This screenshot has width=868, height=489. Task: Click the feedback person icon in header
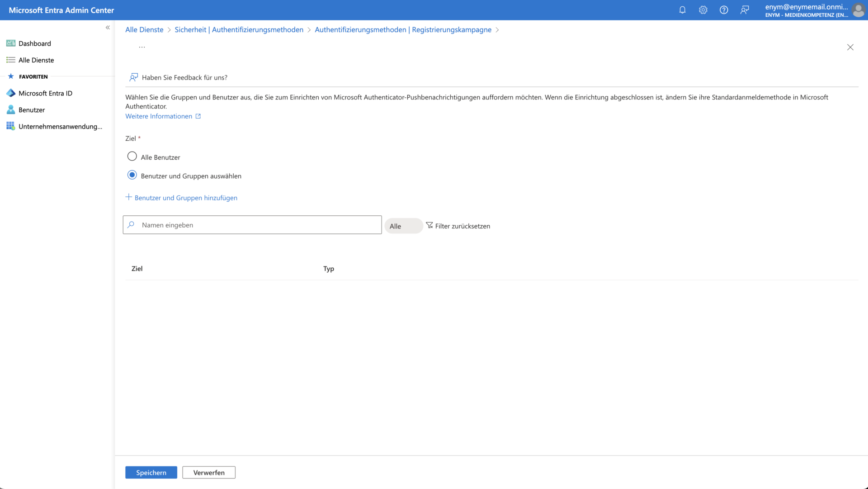(745, 10)
